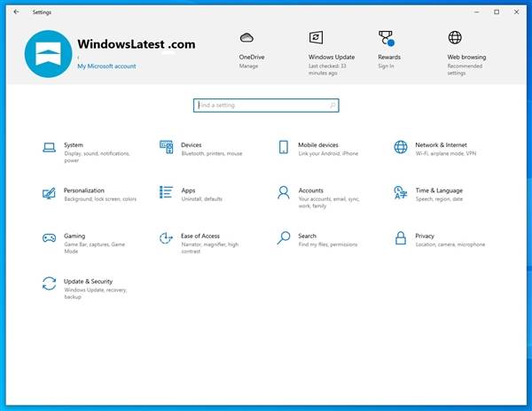The image size is (532, 411).
Task: Open Network & Internet globe icon
Action: click(x=401, y=147)
